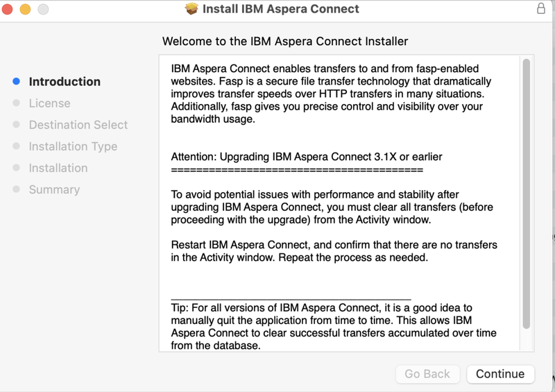
Task: Go to the Destination Select step label
Action: tap(78, 125)
